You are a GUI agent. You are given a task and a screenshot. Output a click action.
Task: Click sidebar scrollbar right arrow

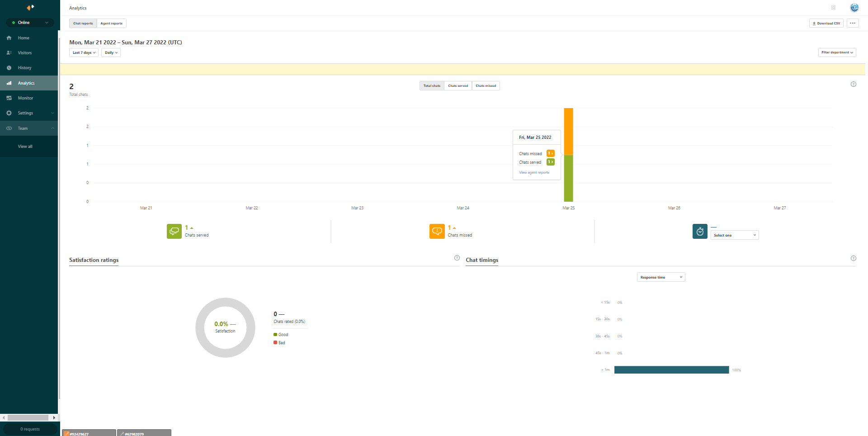(54, 418)
